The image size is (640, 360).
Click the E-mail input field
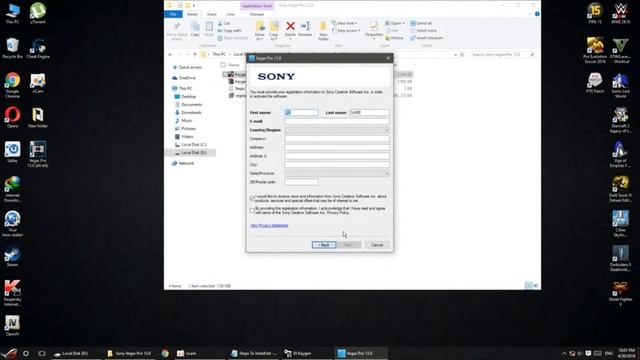[x=337, y=121]
